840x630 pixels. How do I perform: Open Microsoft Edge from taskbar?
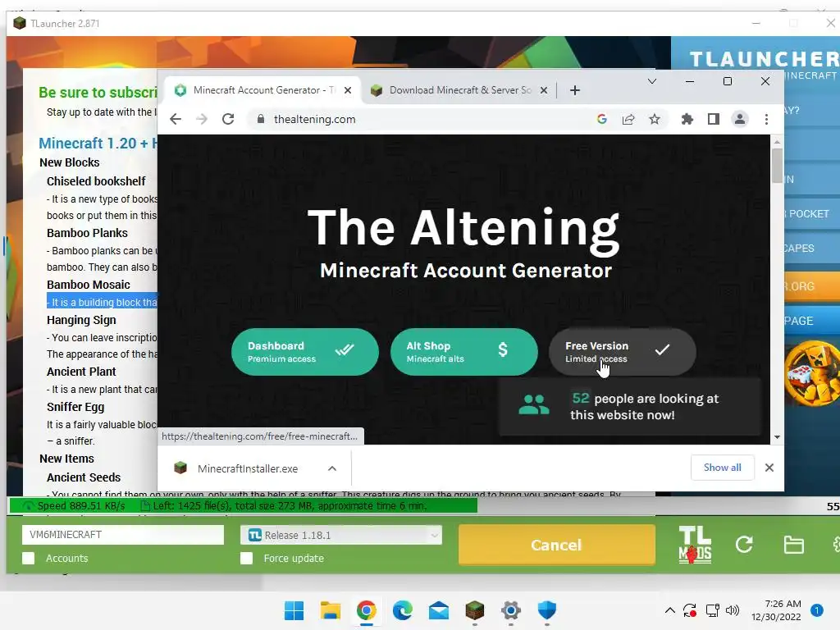402,610
